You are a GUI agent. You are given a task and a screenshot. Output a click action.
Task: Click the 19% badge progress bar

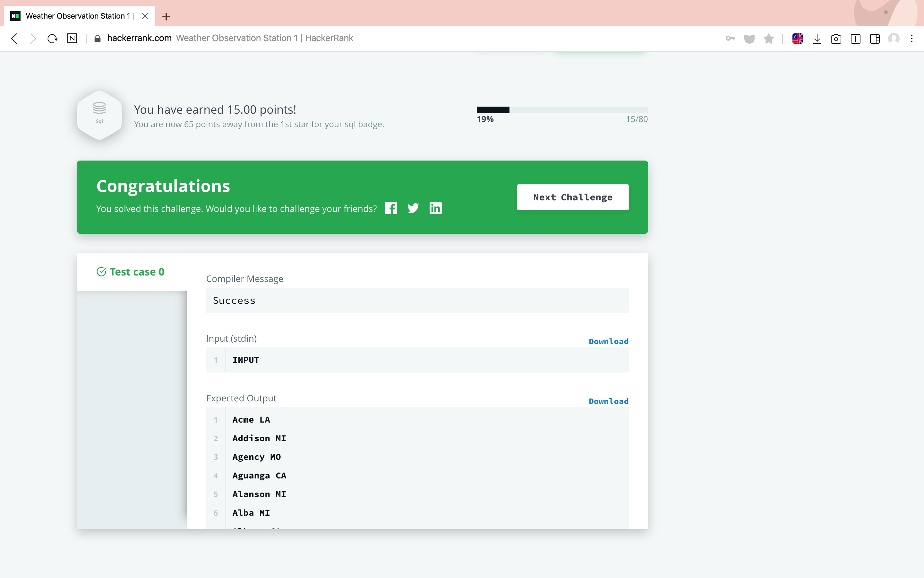pos(562,110)
